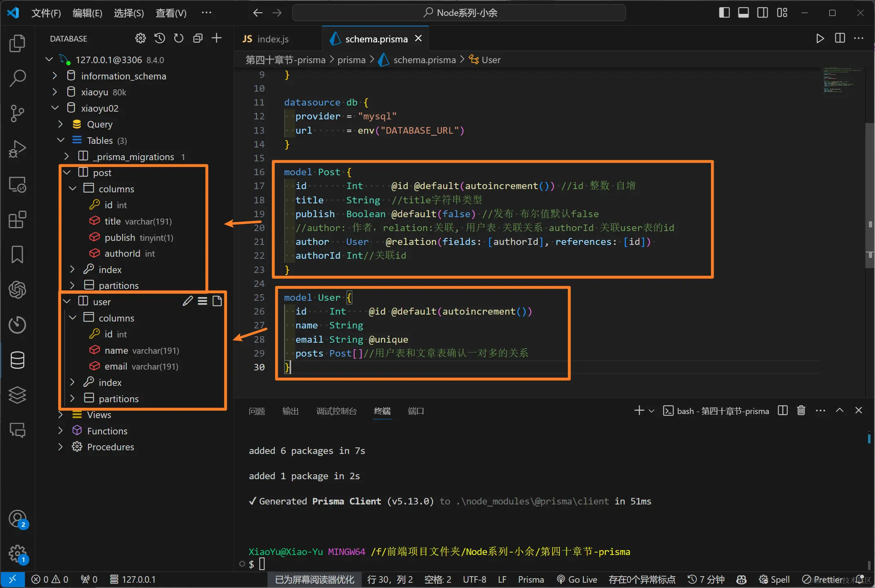Screen dimensions: 875x588
Task: Click the Node系列-小余 command center search box
Action: pos(459,13)
